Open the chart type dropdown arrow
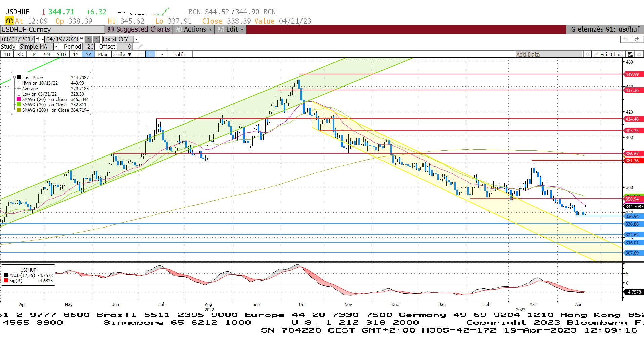 (x=162, y=54)
